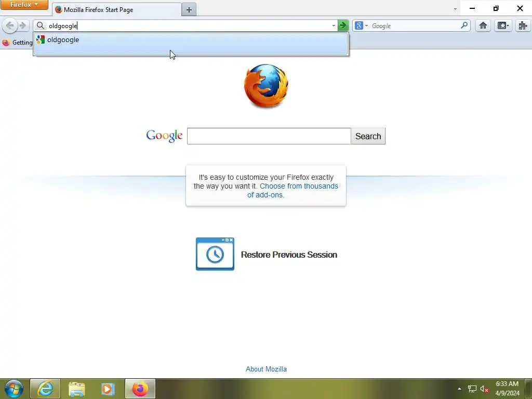Screen dimensions: 532x399
Task: Click the Search button
Action: coord(368,136)
